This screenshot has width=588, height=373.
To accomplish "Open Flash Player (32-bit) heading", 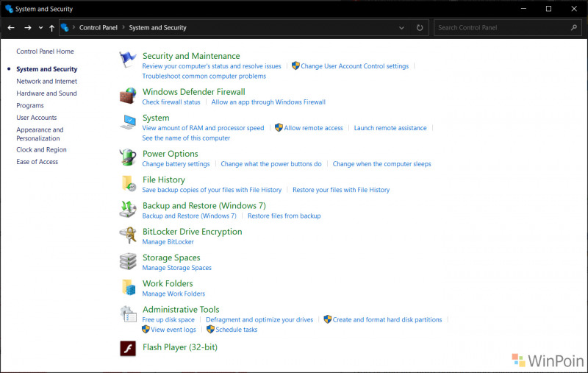I will click(x=180, y=347).
